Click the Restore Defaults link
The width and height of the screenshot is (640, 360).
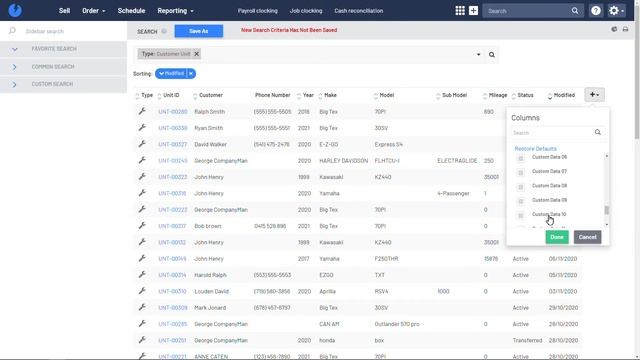click(536, 149)
